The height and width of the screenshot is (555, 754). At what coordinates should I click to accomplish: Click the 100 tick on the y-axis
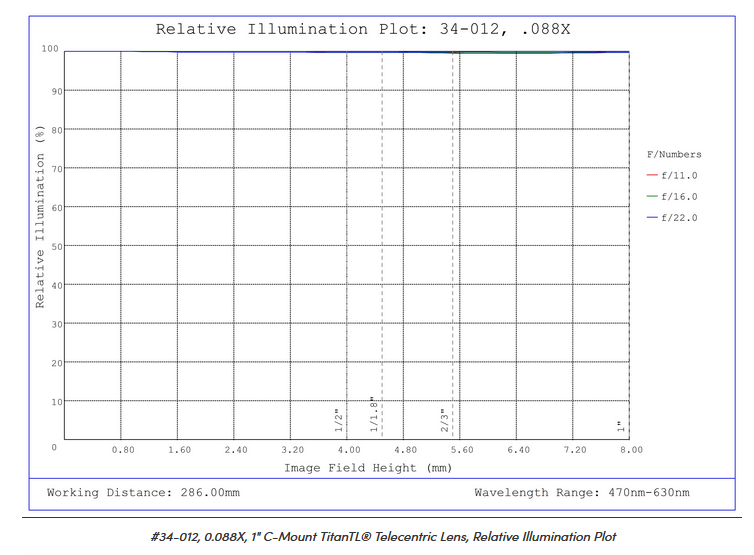(x=50, y=49)
